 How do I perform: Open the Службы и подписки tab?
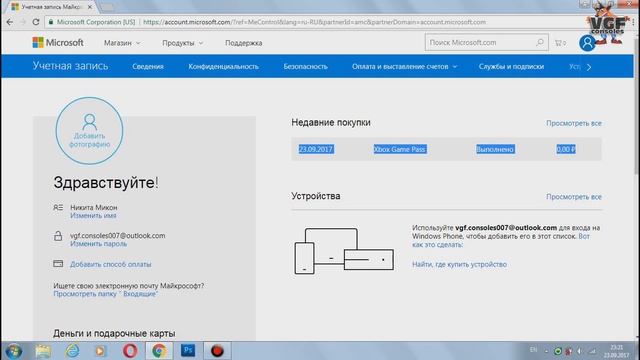click(511, 67)
